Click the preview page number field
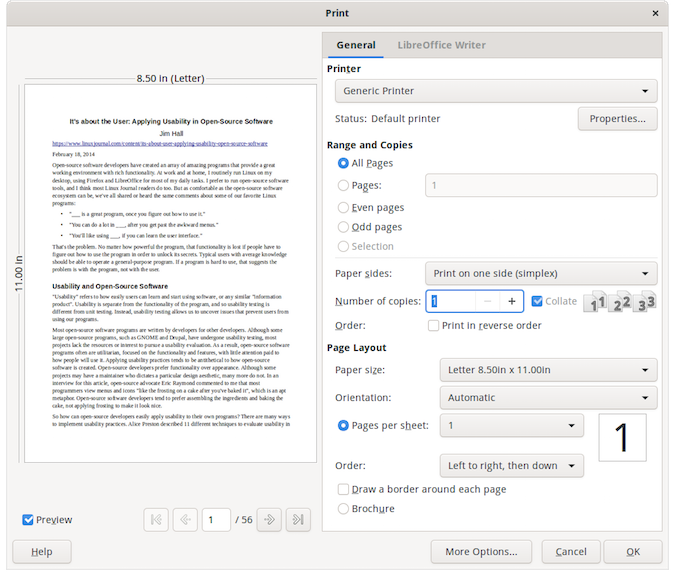 (215, 519)
